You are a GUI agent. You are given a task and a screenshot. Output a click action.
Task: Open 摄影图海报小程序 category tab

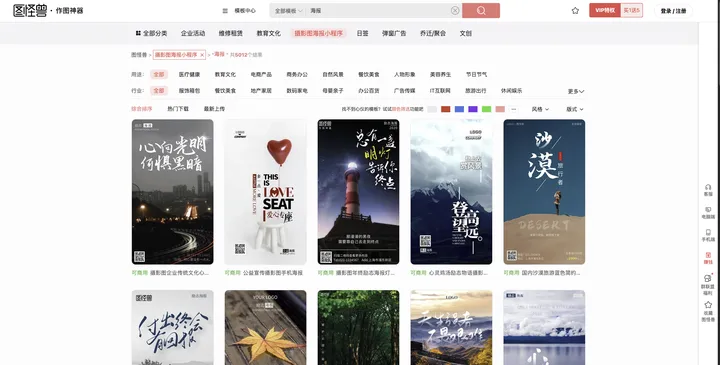(x=318, y=33)
